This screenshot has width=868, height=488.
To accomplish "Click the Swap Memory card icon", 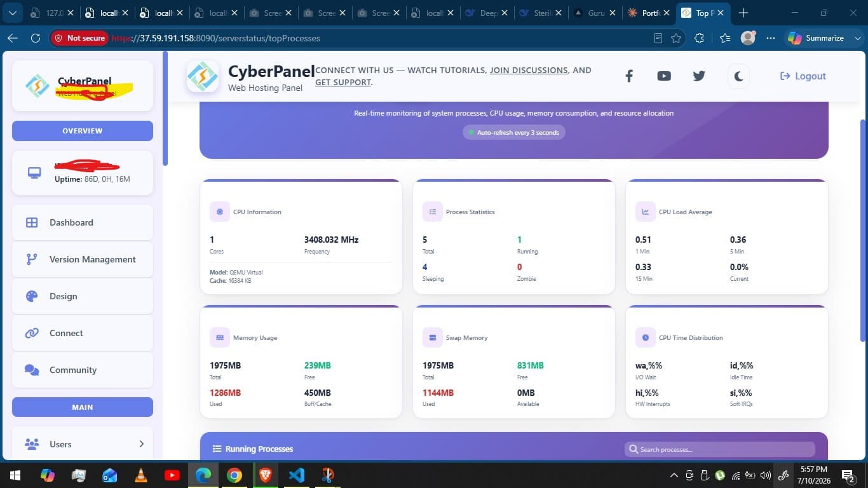I will [433, 337].
